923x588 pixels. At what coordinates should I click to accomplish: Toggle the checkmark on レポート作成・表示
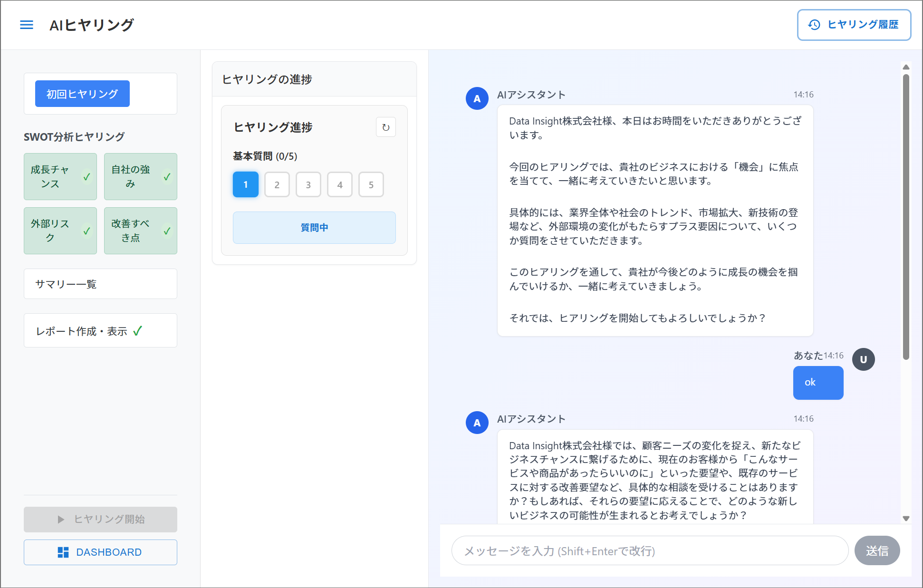coord(138,330)
